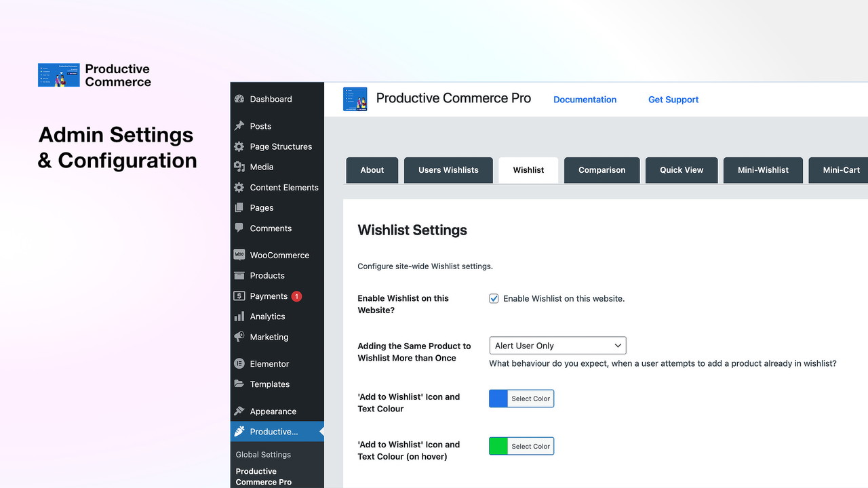
Task: Toggle the Enable Wishlist on this website checkbox
Action: [494, 298]
